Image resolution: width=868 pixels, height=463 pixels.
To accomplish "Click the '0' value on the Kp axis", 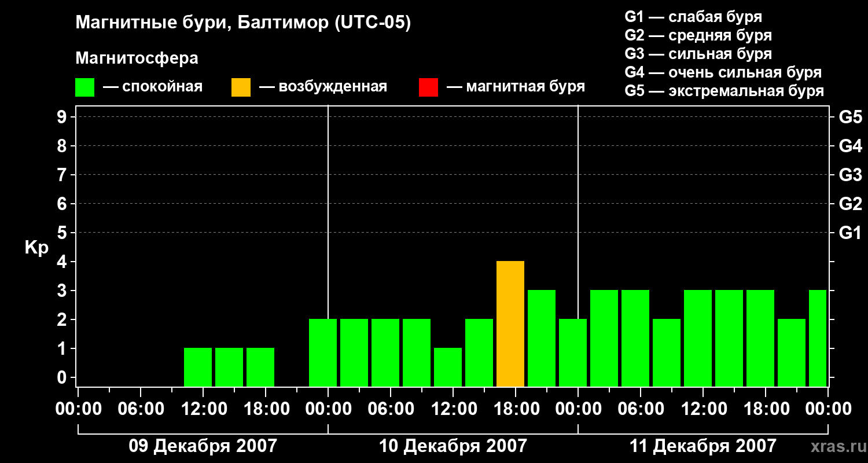I will [x=63, y=377].
